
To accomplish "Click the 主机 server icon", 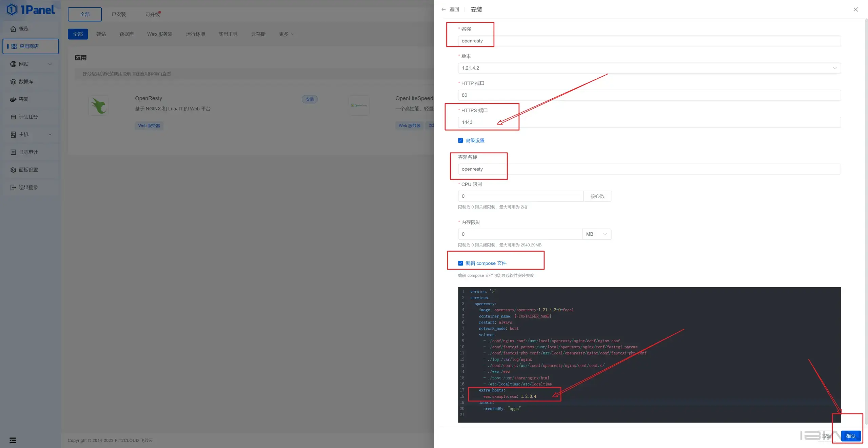I will click(x=13, y=135).
